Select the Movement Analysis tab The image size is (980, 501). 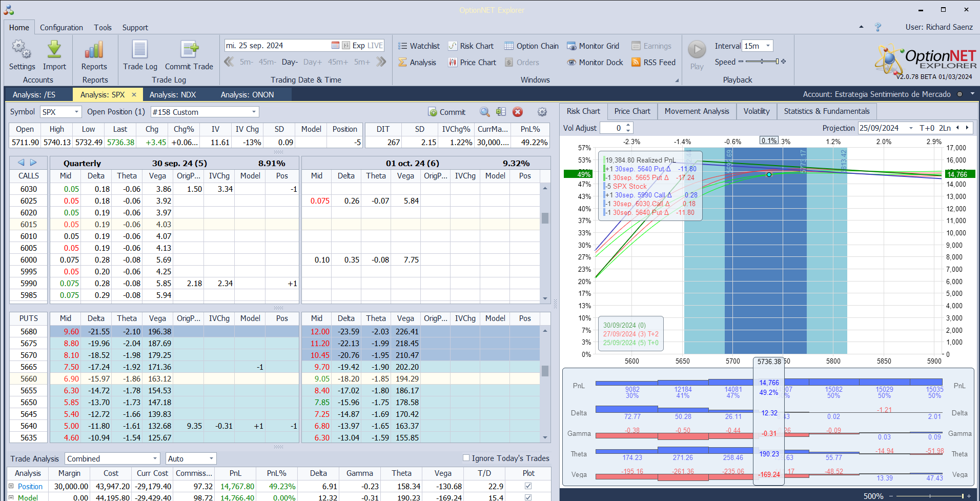697,111
